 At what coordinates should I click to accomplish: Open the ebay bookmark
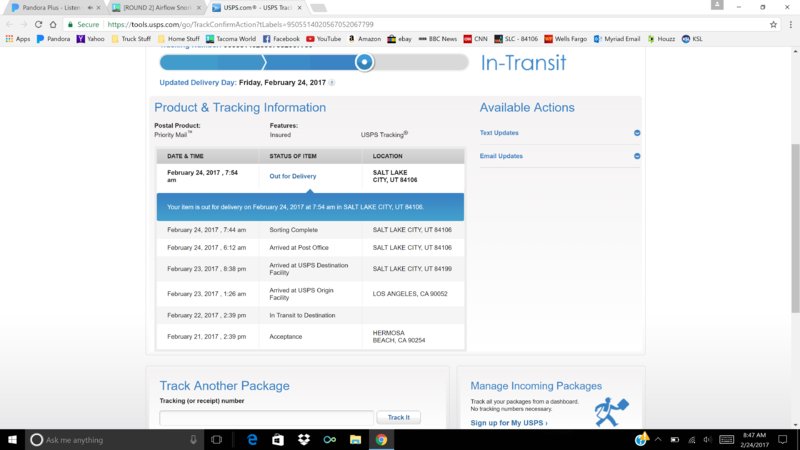click(x=399, y=39)
